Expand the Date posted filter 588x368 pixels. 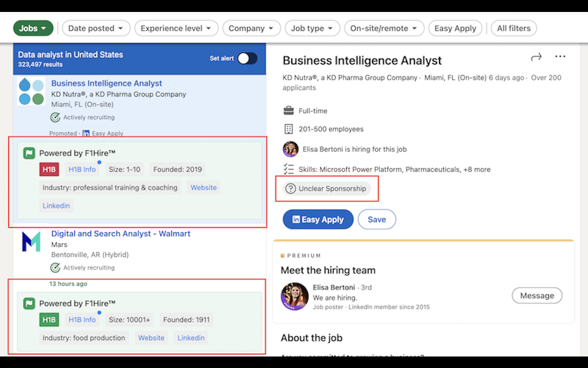[x=96, y=28]
